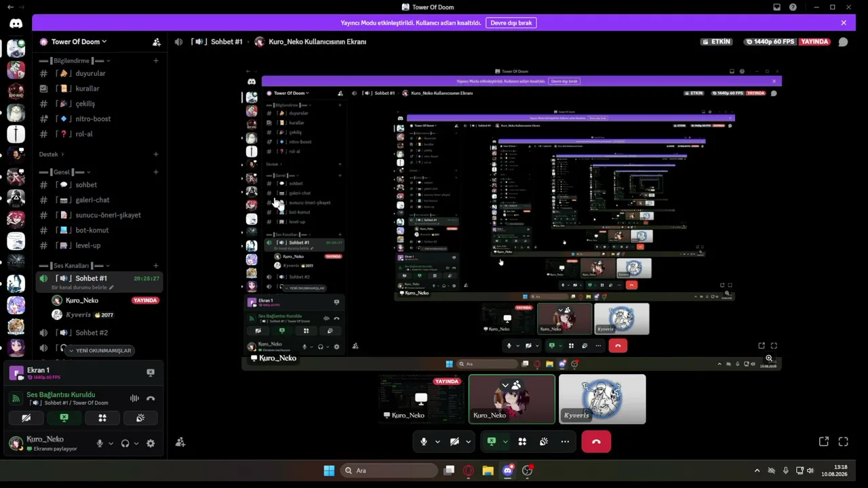Open screen share options arrow in call bar

(505, 441)
